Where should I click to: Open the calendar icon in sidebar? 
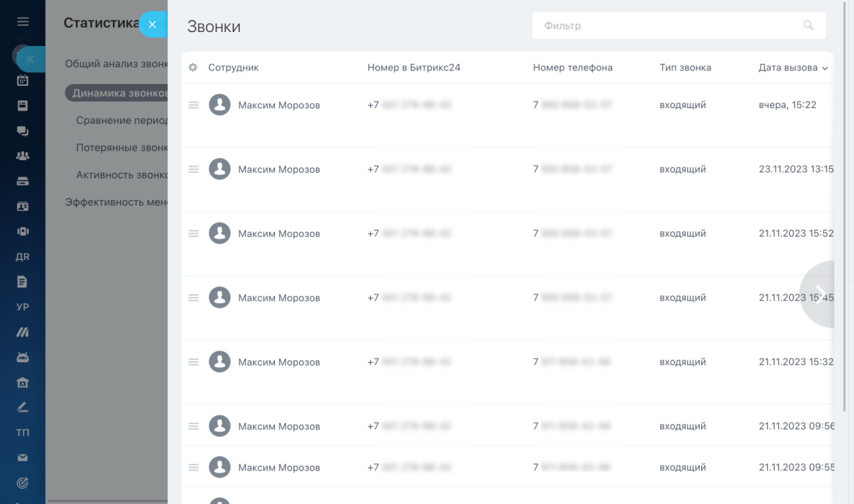23,81
